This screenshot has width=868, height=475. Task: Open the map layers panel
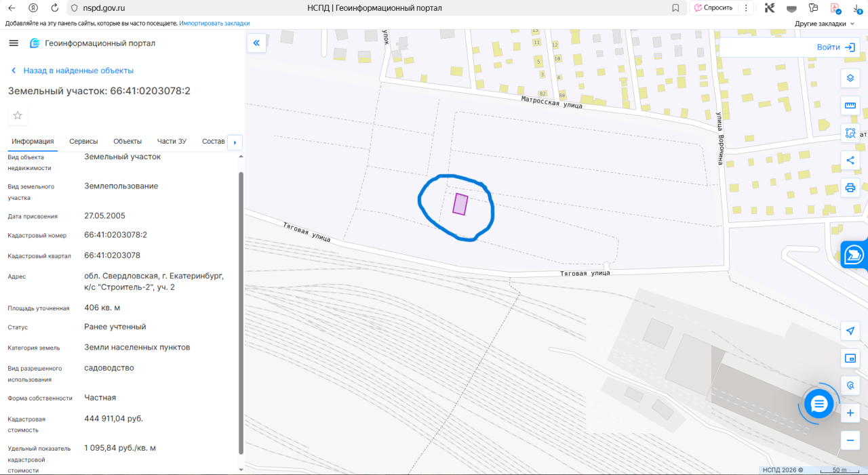[850, 78]
